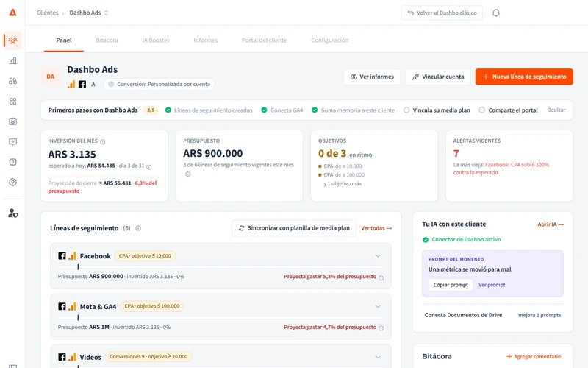
Task: Toggle the Comparte el portal step
Action: coord(508,110)
